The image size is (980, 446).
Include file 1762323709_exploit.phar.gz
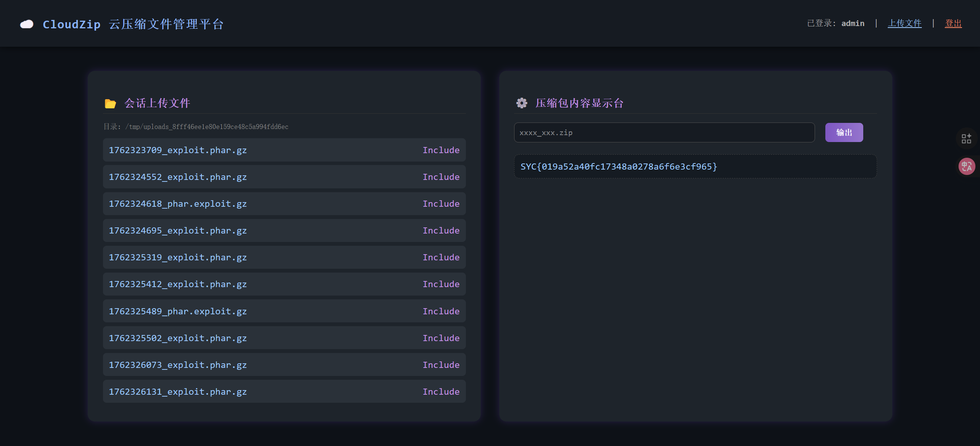click(x=441, y=150)
